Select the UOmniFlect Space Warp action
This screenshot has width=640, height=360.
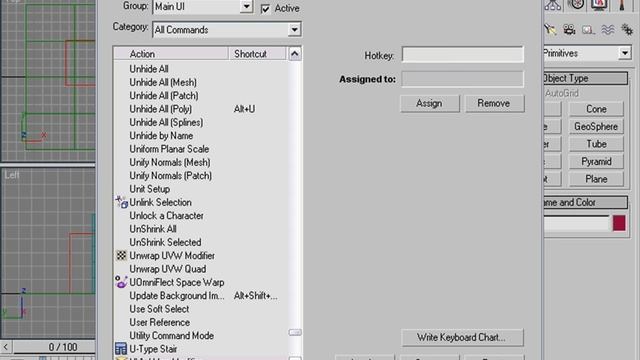(177, 282)
